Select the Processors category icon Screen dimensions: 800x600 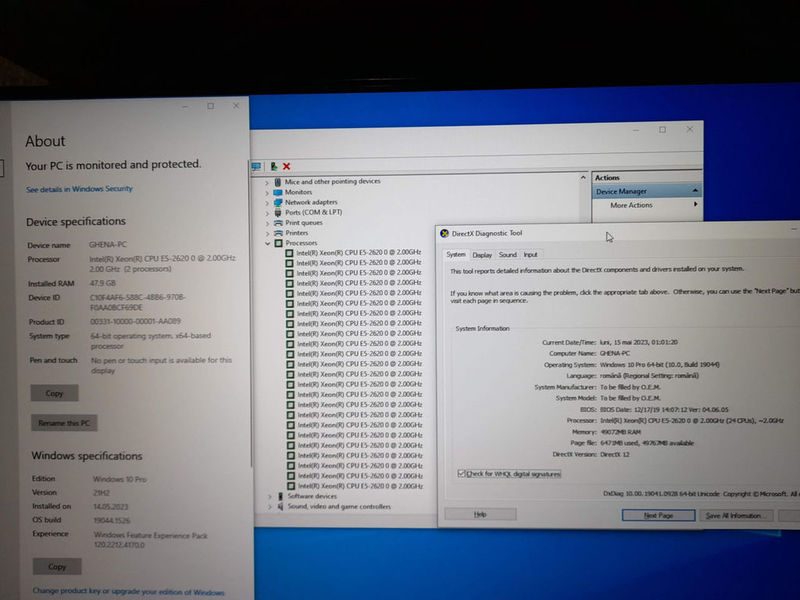coord(279,243)
